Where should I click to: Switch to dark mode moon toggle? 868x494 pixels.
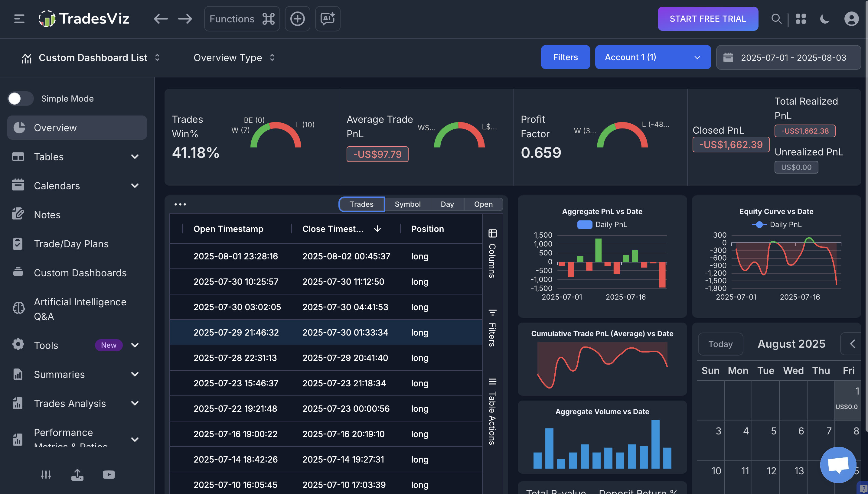(824, 19)
